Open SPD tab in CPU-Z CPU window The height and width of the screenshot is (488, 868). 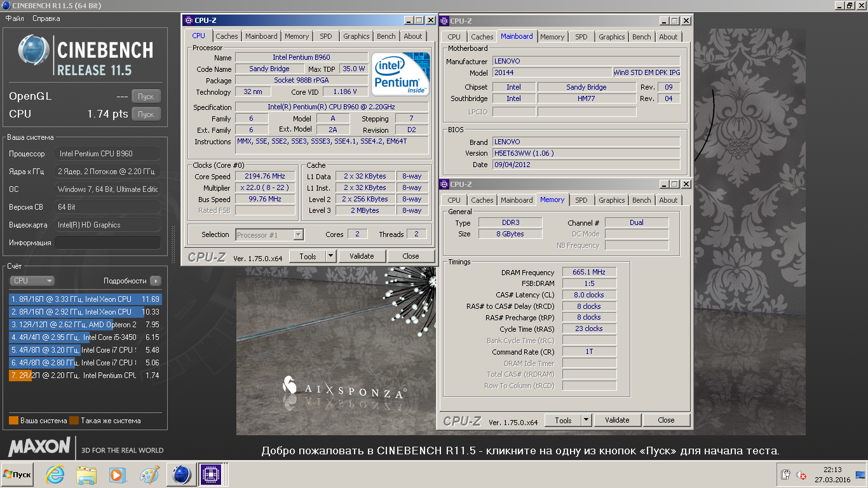point(326,36)
